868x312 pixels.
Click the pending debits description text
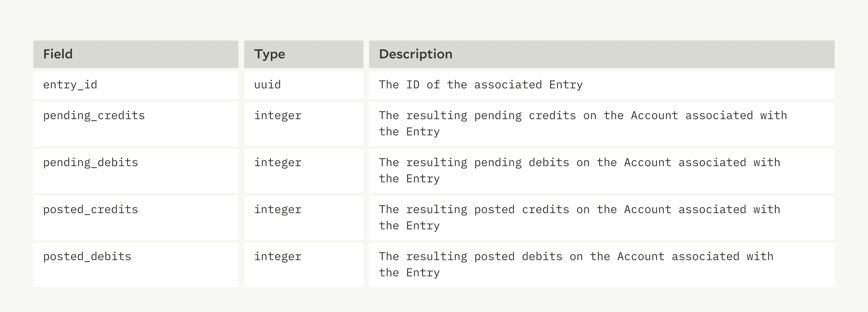point(579,171)
